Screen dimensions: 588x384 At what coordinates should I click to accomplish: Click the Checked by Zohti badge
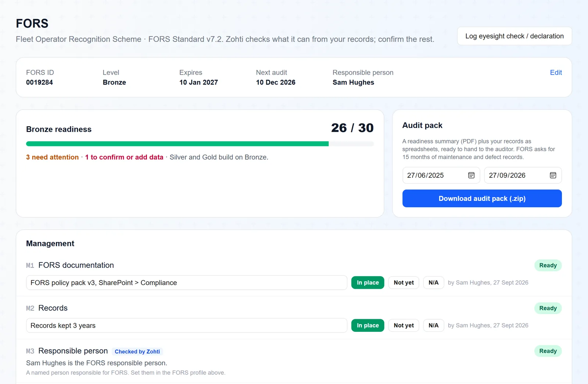point(137,352)
